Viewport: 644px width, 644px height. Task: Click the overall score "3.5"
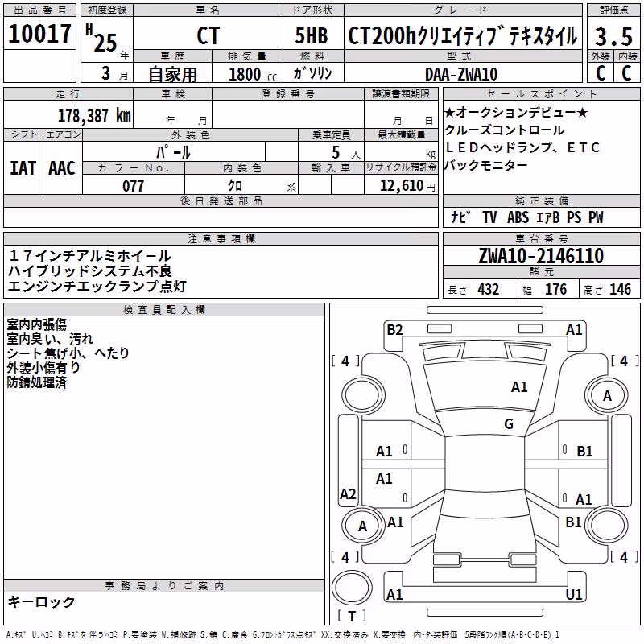coord(613,37)
